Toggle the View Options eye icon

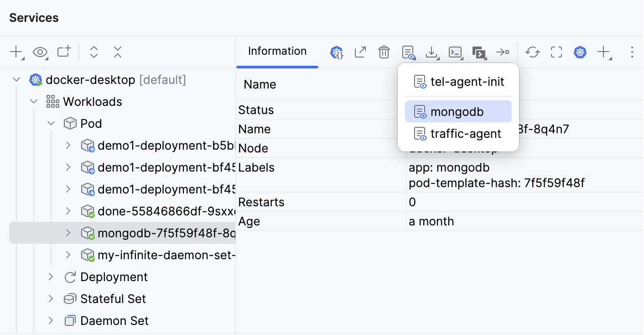[x=40, y=52]
